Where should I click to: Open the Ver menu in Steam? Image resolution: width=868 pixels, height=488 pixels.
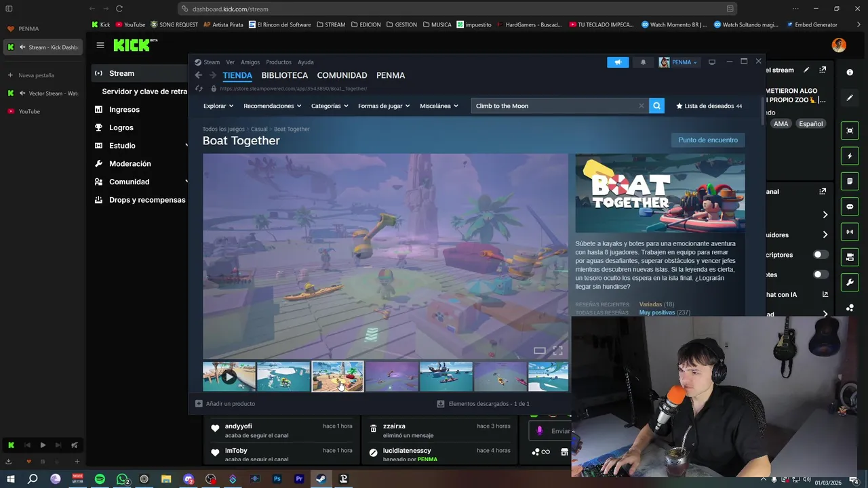[231, 62]
